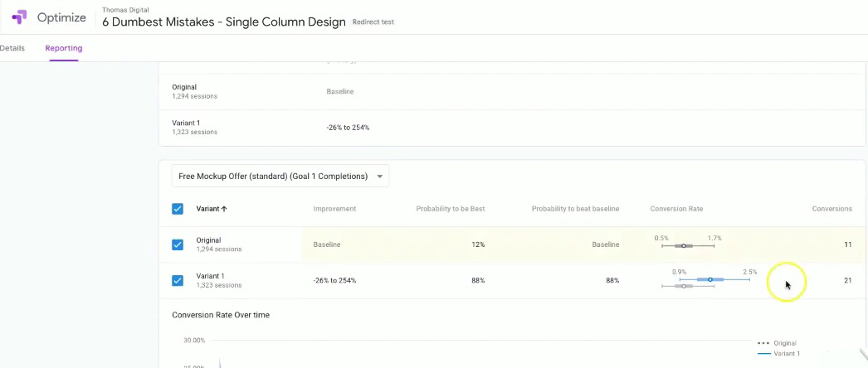The image size is (868, 368).
Task: Click the Probability to beat baseline header
Action: [x=575, y=209]
